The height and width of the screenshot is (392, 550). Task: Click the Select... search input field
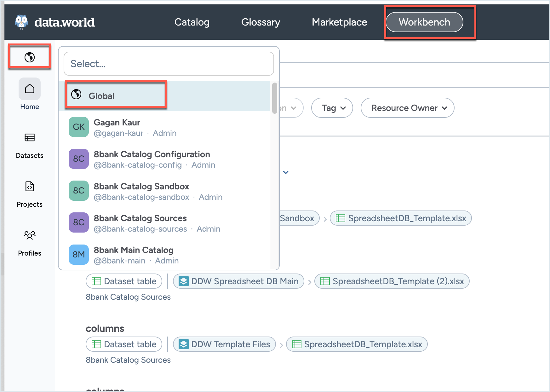click(169, 64)
